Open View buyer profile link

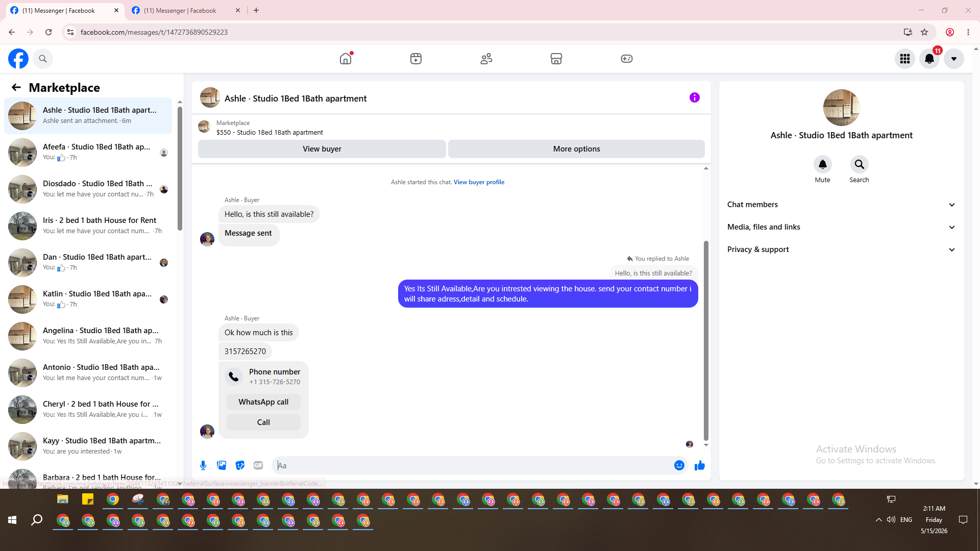[479, 182]
